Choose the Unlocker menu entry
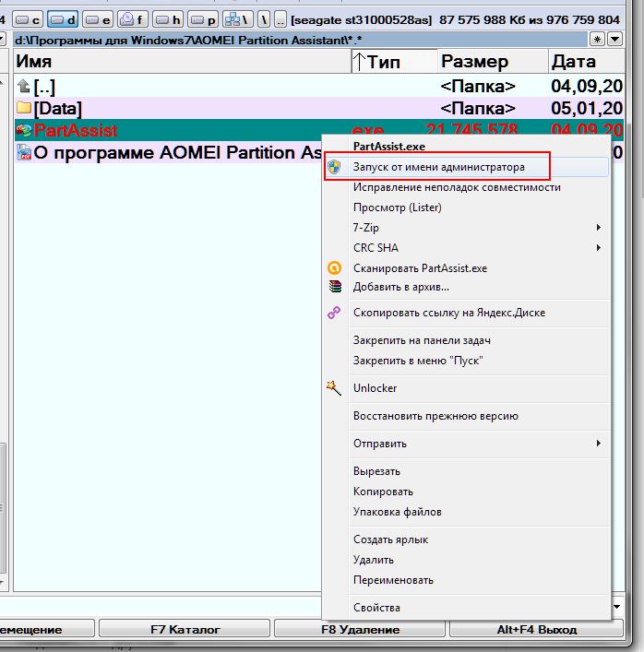Screen dimensions: 644x652 tap(466, 388)
